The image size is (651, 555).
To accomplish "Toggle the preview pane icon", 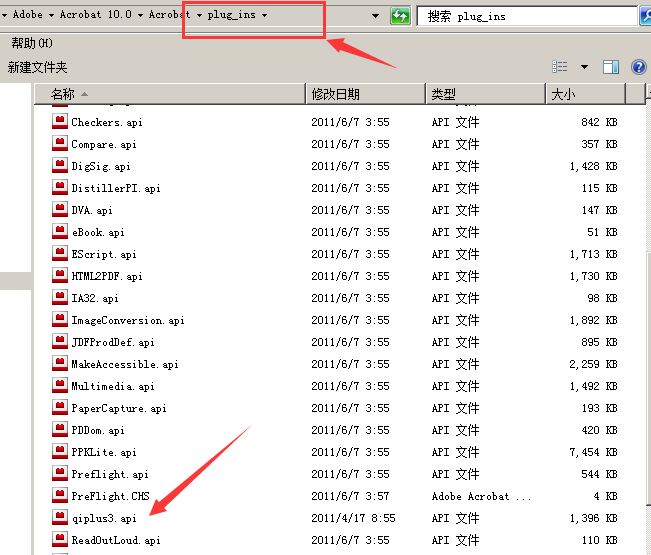I will point(611,67).
